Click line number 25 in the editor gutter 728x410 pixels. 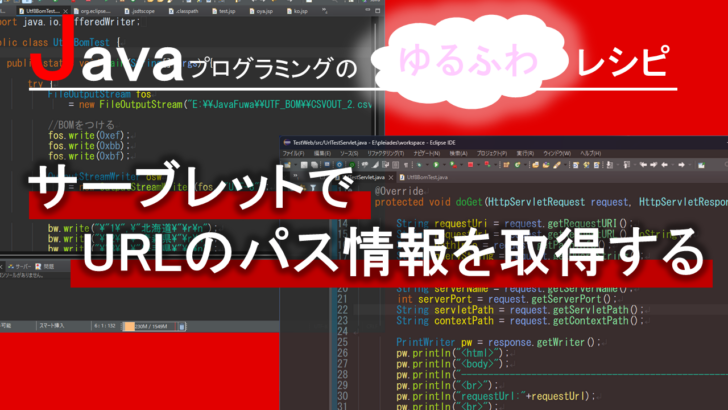coord(343,342)
